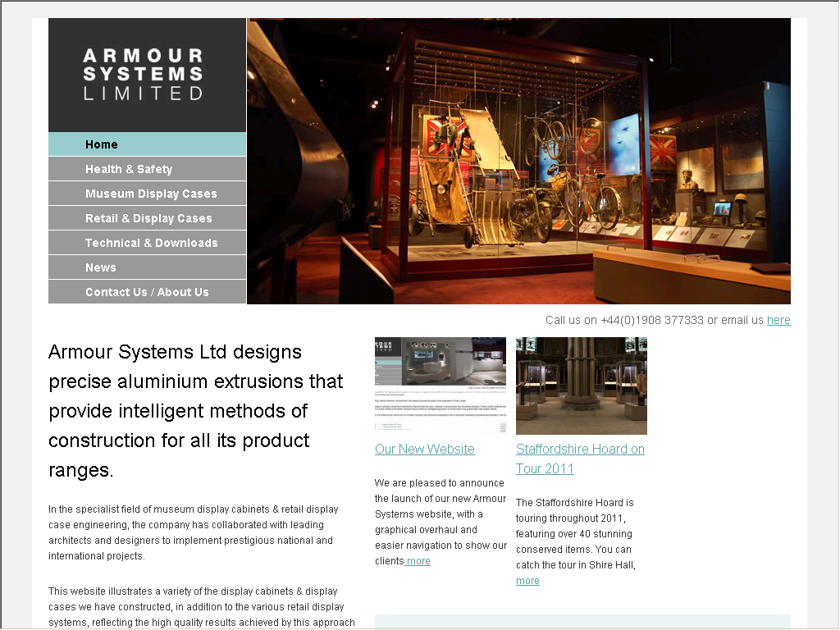Open Technical & Downloads page
This screenshot has height=630, width=840.
coord(148,243)
